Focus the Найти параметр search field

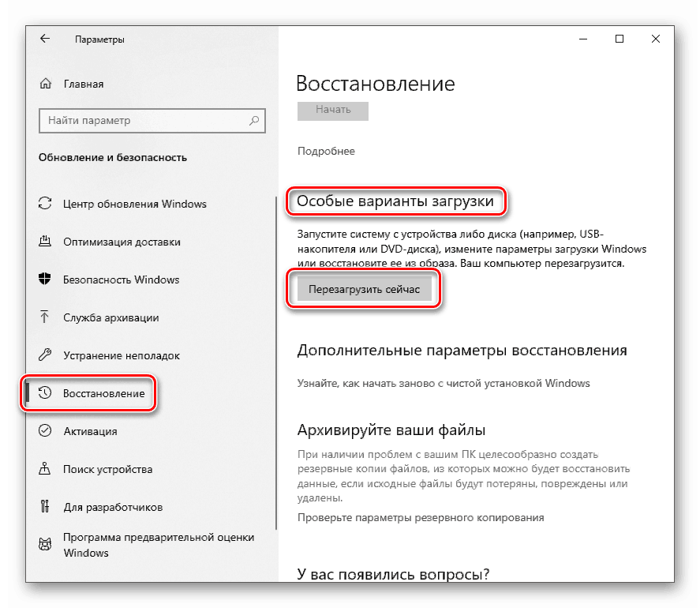(x=152, y=121)
